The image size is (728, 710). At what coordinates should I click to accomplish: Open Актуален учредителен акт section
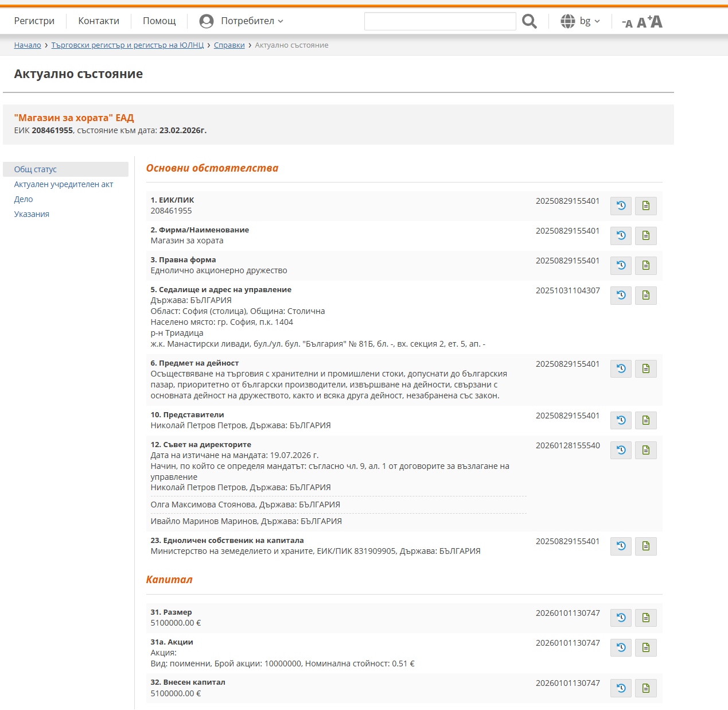pyautogui.click(x=64, y=184)
